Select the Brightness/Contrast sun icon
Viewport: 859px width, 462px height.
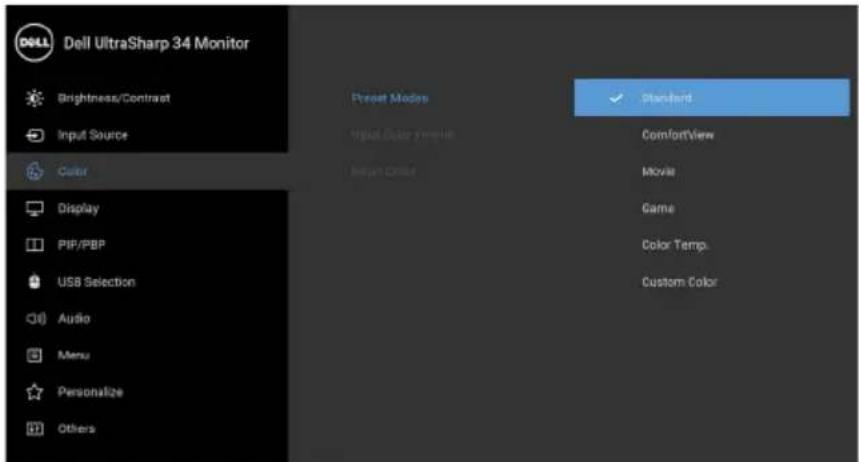pyautogui.click(x=35, y=98)
